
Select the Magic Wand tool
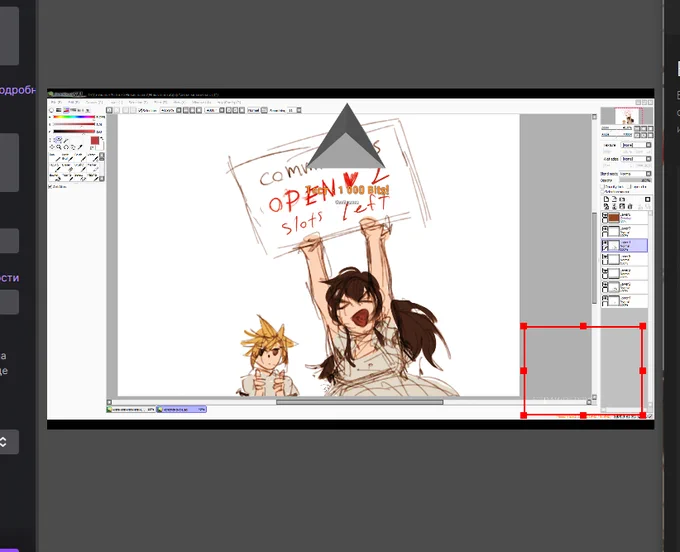pyautogui.click(x=66, y=140)
